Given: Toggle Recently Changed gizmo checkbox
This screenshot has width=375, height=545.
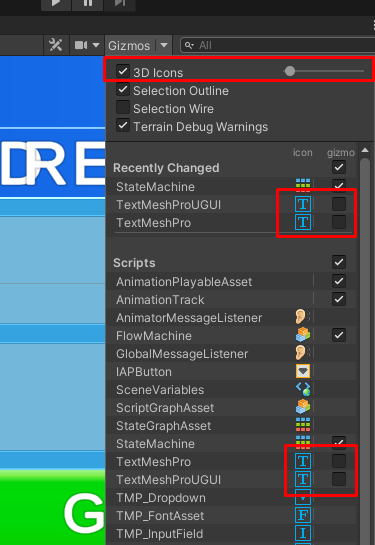Looking at the screenshot, I should point(339,167).
